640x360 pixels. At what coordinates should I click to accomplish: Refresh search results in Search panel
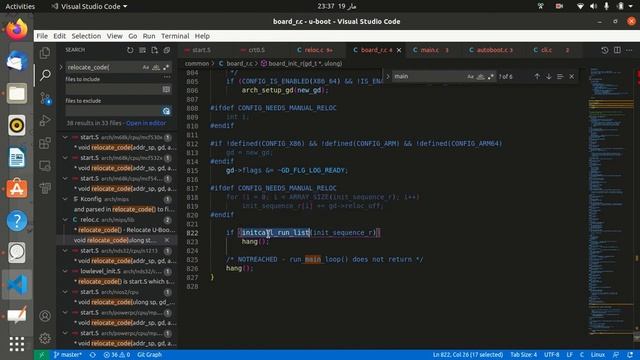coord(130,50)
